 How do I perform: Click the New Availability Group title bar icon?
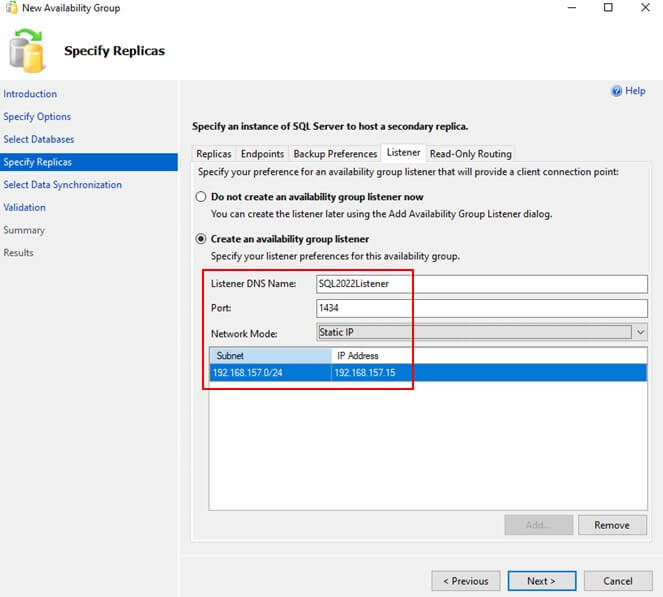[x=10, y=8]
